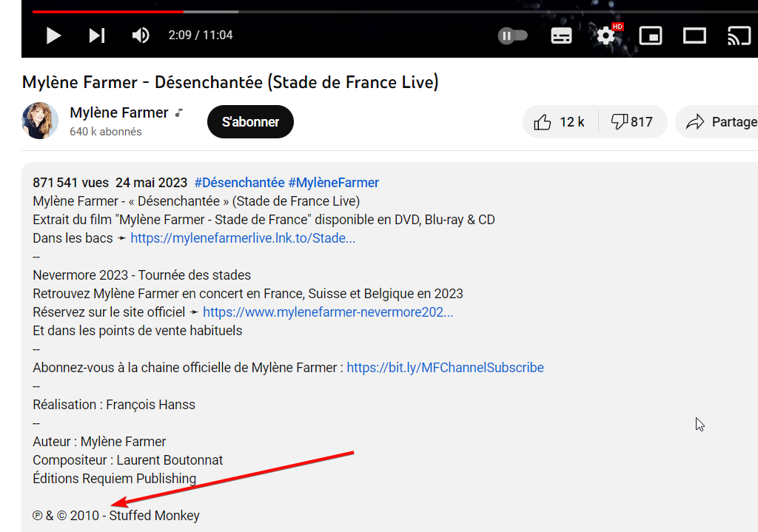
Task: Seek using the red progress bar
Action: [108, 11]
